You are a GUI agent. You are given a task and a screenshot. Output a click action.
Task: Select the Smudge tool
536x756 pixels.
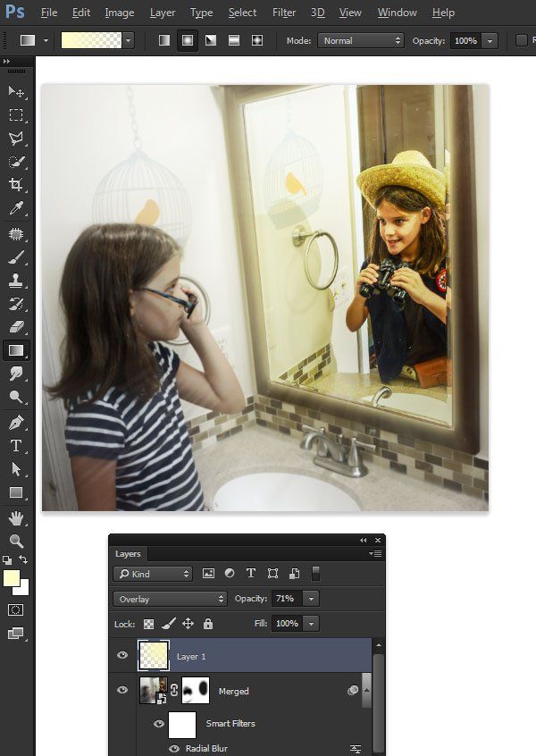[16, 374]
